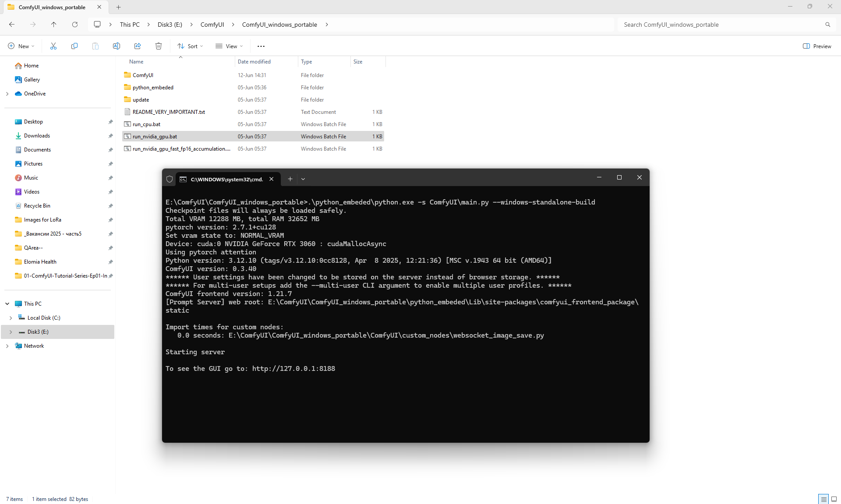The height and width of the screenshot is (504, 841).
Task: Switch to large thumbnails view in status bar
Action: pos(834,499)
